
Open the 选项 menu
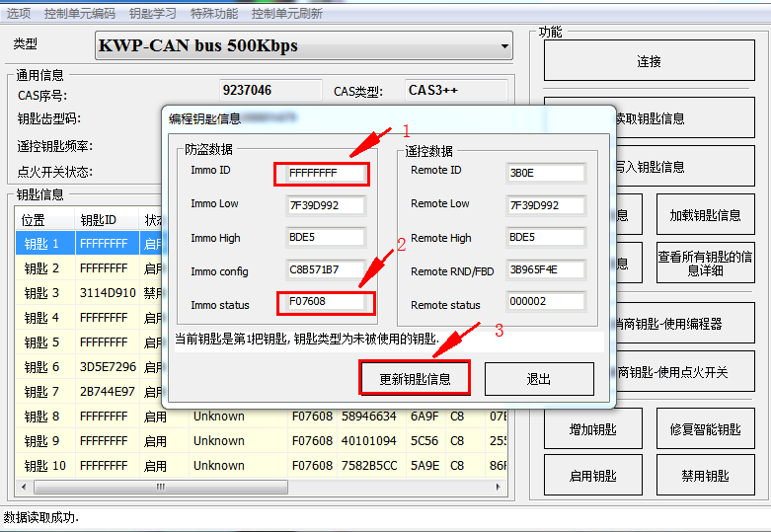(x=18, y=14)
